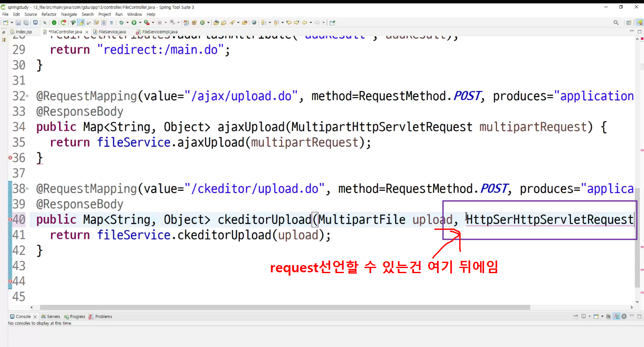Open the File menu
644x347 pixels.
tap(5, 14)
